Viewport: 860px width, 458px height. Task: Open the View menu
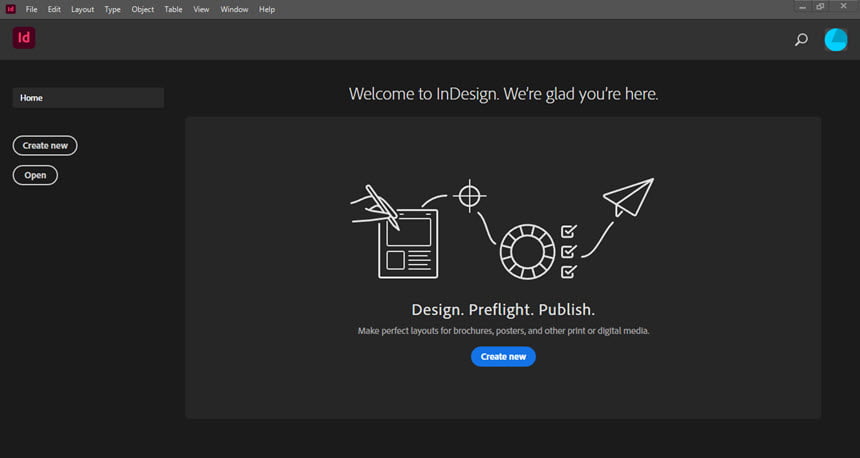coord(201,9)
